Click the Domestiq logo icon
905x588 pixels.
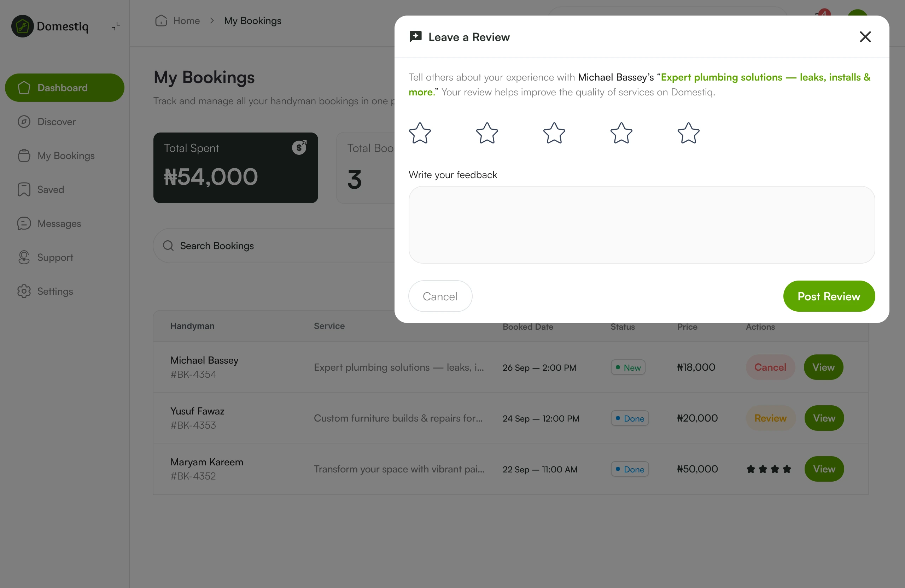tap(22, 26)
